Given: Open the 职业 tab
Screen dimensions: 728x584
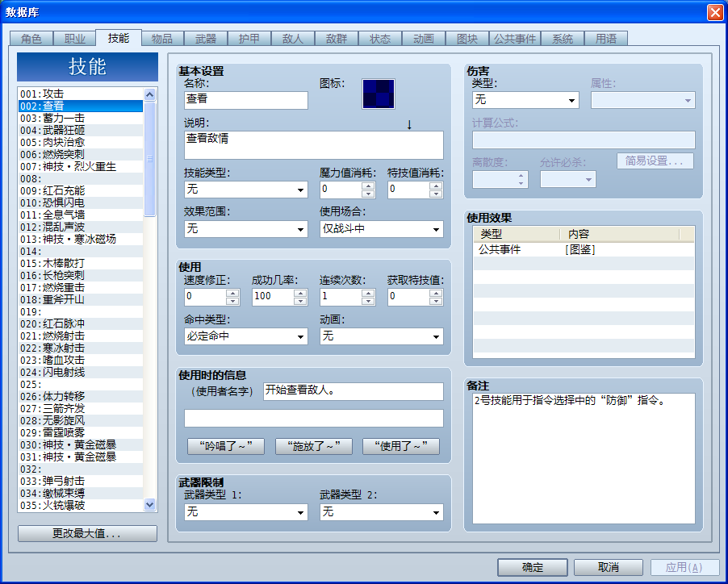Looking at the screenshot, I should coord(75,39).
